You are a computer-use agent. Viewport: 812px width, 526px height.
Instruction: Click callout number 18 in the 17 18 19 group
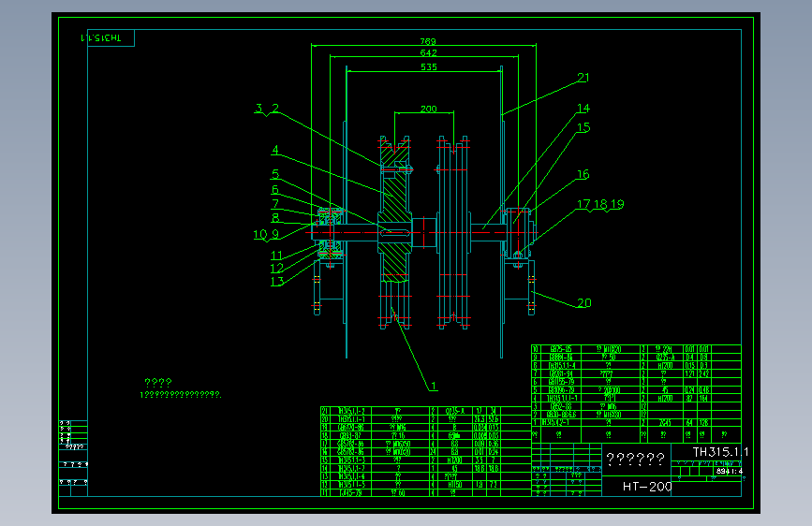(x=600, y=204)
